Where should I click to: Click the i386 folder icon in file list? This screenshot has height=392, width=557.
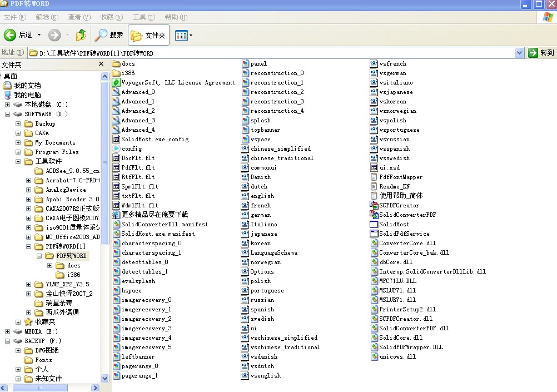coord(116,73)
